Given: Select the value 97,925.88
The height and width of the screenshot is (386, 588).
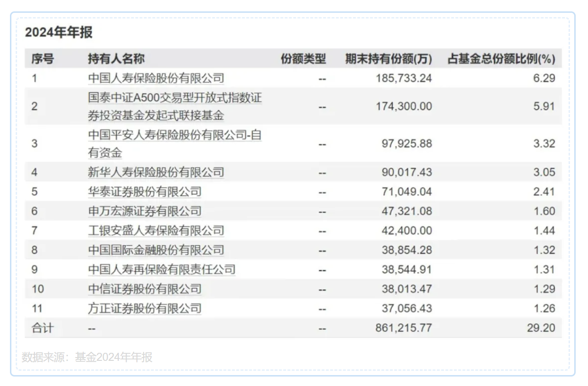Looking at the screenshot, I should click(407, 143).
